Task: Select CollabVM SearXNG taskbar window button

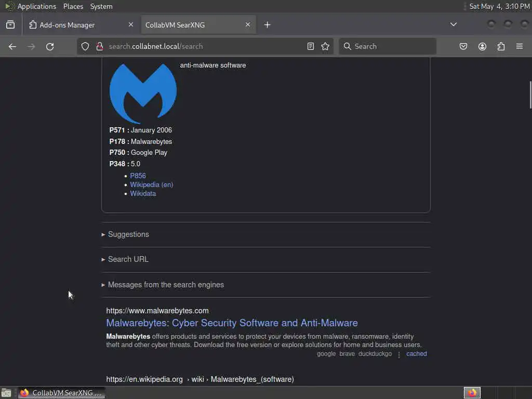Action: [x=61, y=393]
